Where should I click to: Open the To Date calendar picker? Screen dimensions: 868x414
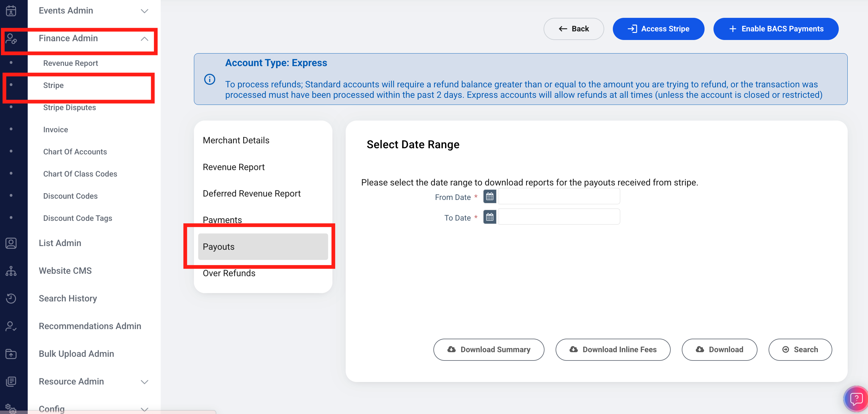click(x=489, y=217)
